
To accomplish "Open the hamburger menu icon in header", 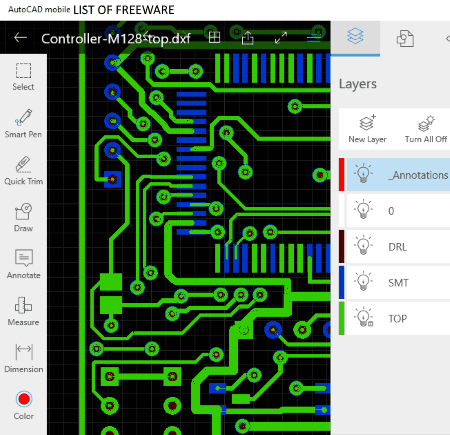I will coord(314,38).
